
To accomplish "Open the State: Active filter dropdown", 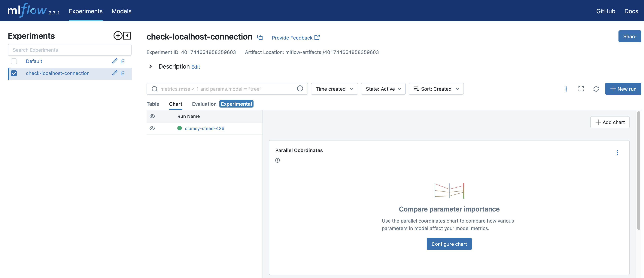I will pyautogui.click(x=383, y=89).
